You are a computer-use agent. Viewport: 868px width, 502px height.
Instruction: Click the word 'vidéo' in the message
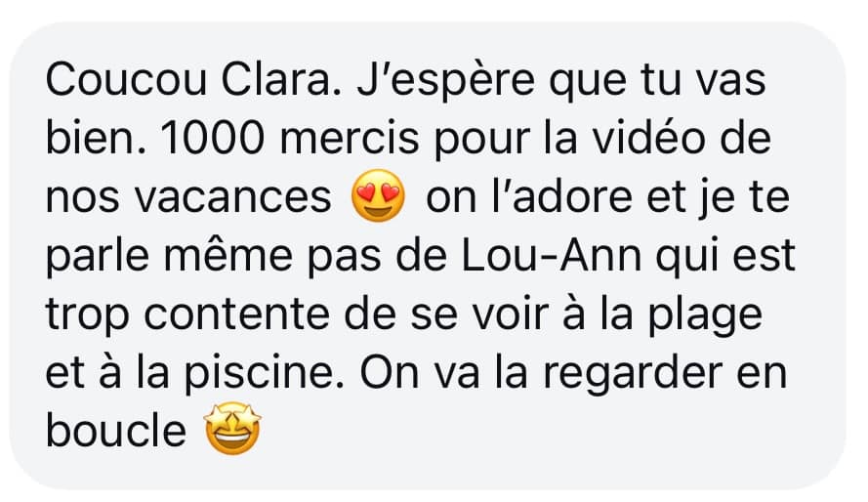(x=648, y=139)
